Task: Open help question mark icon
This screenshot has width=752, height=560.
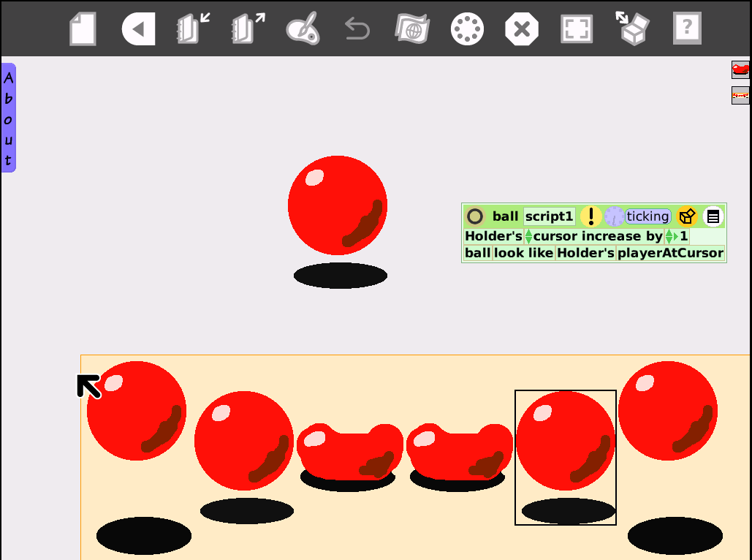Action: [686, 29]
